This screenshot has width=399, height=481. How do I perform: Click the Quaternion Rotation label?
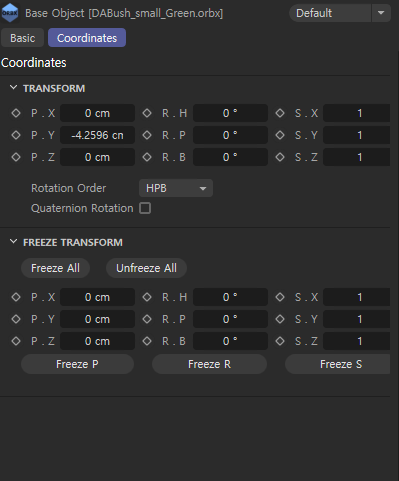[82, 208]
